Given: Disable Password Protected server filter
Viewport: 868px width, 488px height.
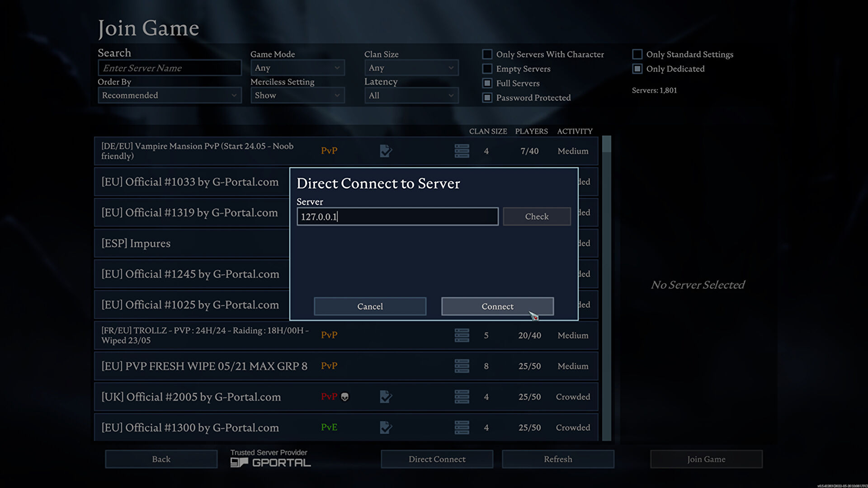Looking at the screenshot, I should (x=488, y=97).
